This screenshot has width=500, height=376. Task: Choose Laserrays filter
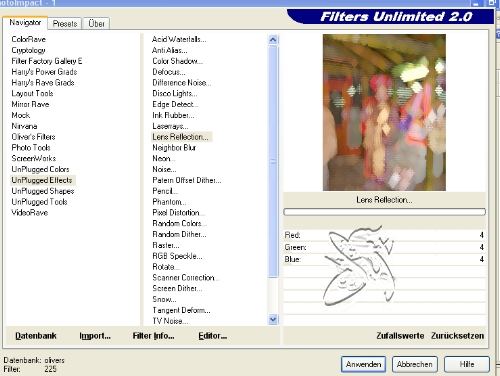click(170, 126)
